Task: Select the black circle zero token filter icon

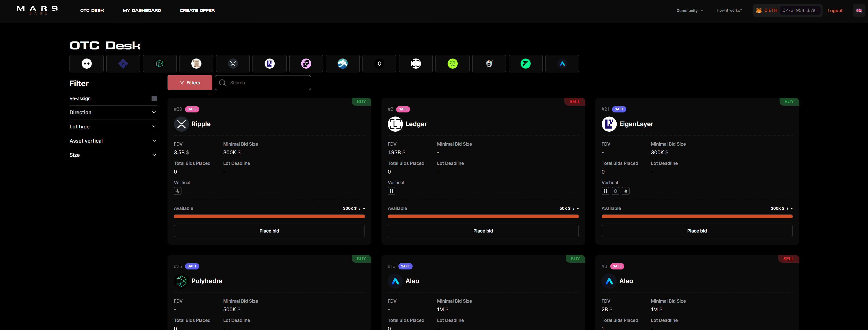Action: [379, 64]
